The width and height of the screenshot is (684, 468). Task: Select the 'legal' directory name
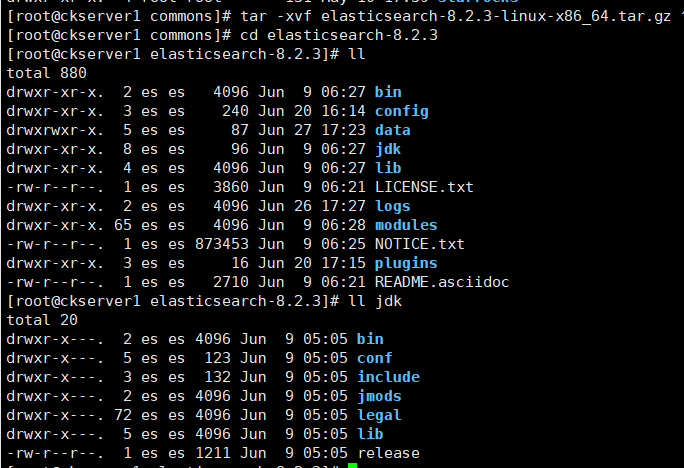pyautogui.click(x=379, y=416)
